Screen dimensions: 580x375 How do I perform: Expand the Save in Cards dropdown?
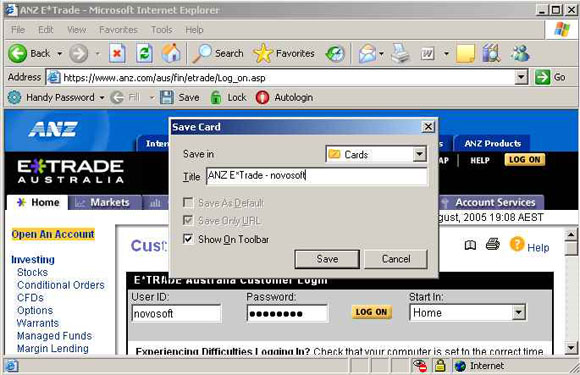point(419,154)
